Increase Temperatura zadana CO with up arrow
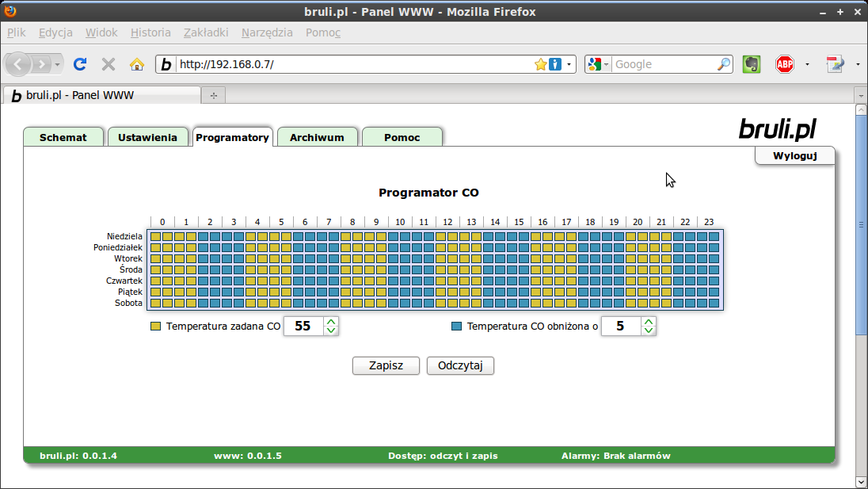868x489 pixels. coord(331,321)
